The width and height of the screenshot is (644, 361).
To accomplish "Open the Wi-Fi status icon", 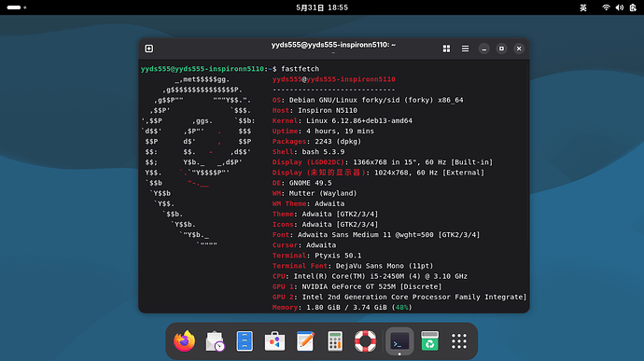I will (x=606, y=7).
